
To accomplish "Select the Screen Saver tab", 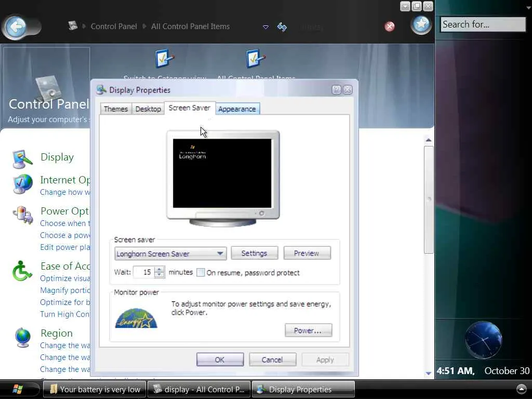I will coord(190,108).
